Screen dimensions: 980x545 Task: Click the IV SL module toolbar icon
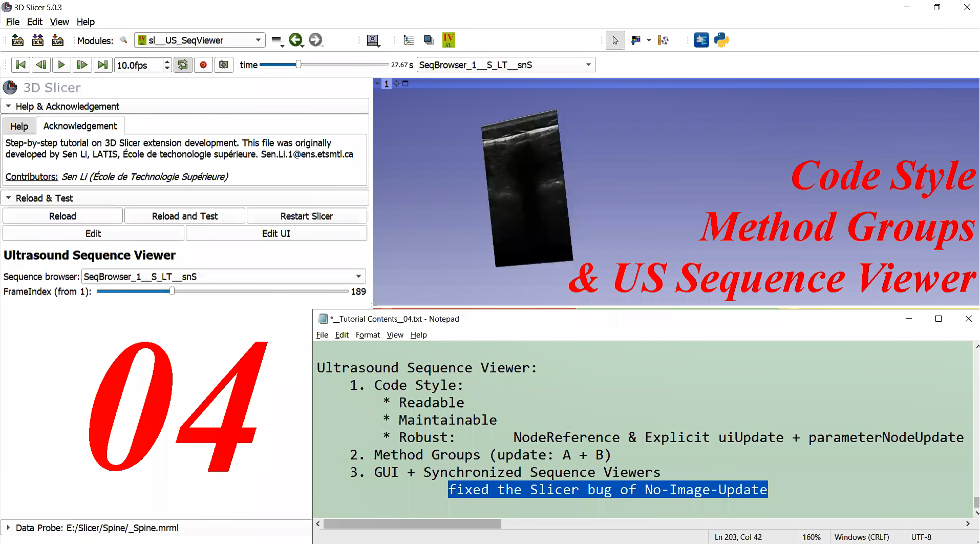point(449,40)
